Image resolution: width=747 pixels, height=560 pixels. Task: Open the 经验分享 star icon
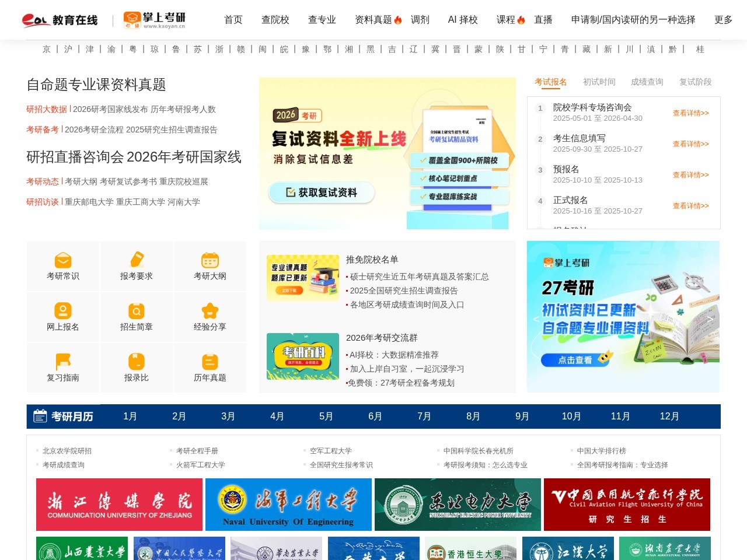click(x=210, y=311)
